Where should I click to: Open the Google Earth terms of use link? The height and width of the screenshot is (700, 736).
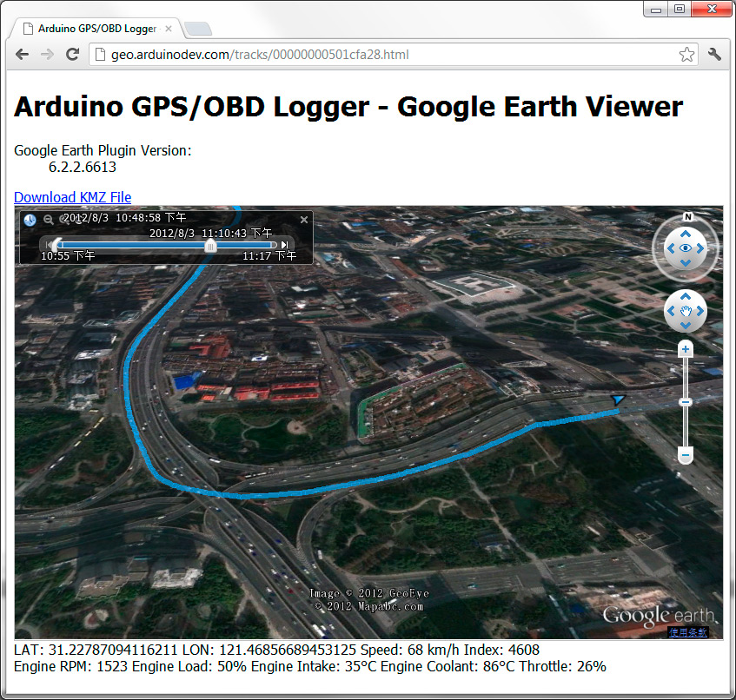tap(687, 632)
